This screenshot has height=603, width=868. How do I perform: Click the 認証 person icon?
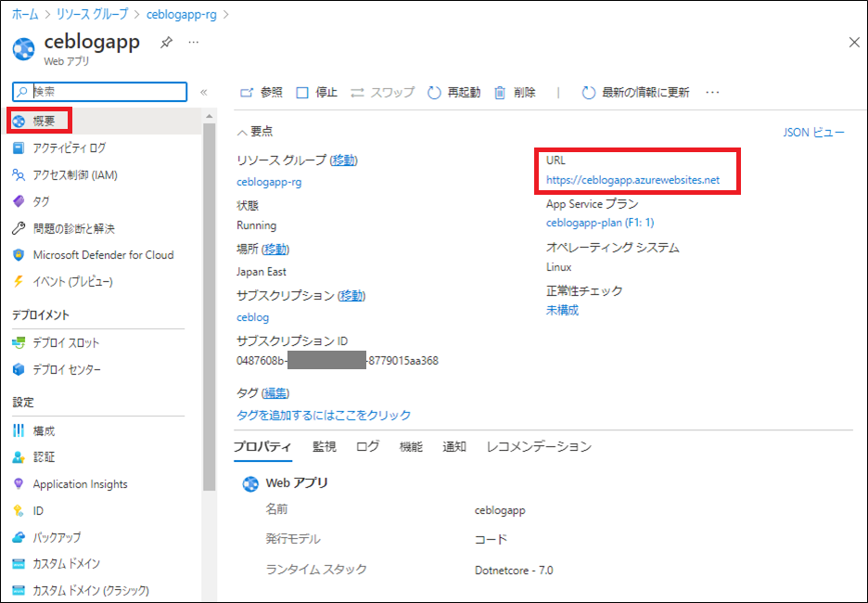pyautogui.click(x=19, y=456)
